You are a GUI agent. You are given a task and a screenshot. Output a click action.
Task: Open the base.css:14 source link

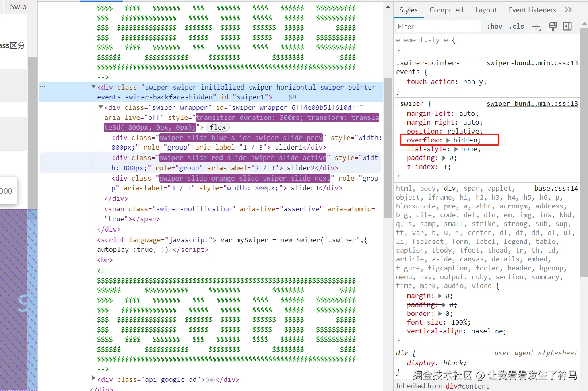pos(556,189)
